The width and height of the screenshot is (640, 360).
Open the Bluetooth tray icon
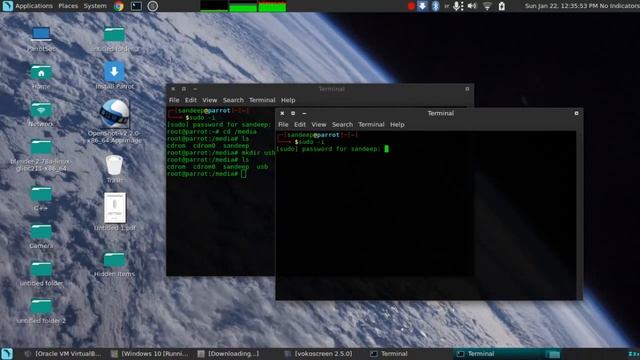point(436,6)
